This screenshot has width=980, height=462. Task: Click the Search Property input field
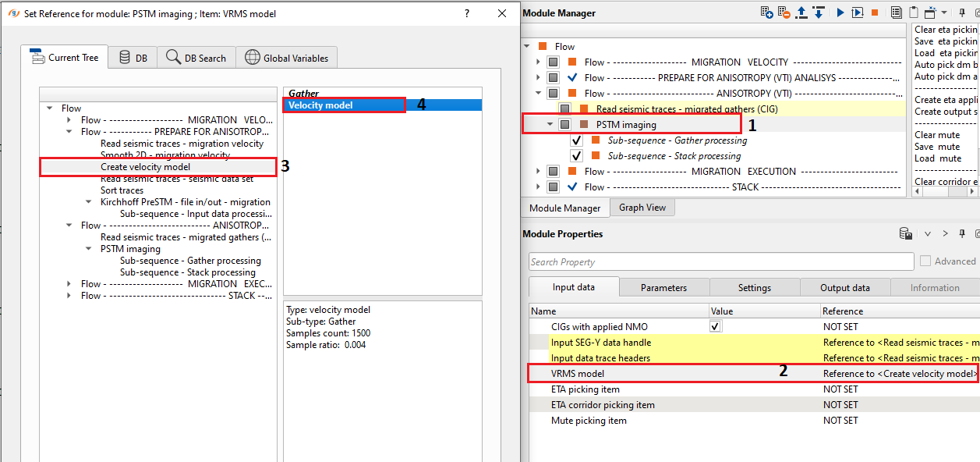(720, 261)
